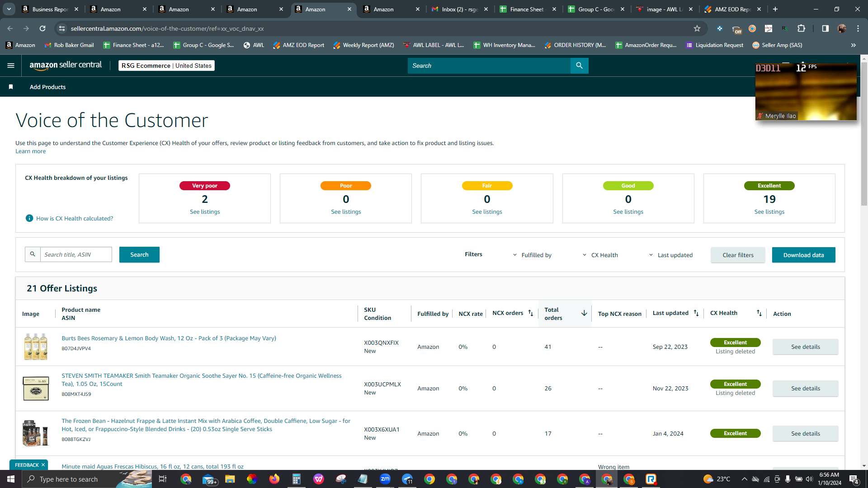This screenshot has width=868, height=488.
Task: Switch to the image - AWL browser tab
Action: point(665,9)
